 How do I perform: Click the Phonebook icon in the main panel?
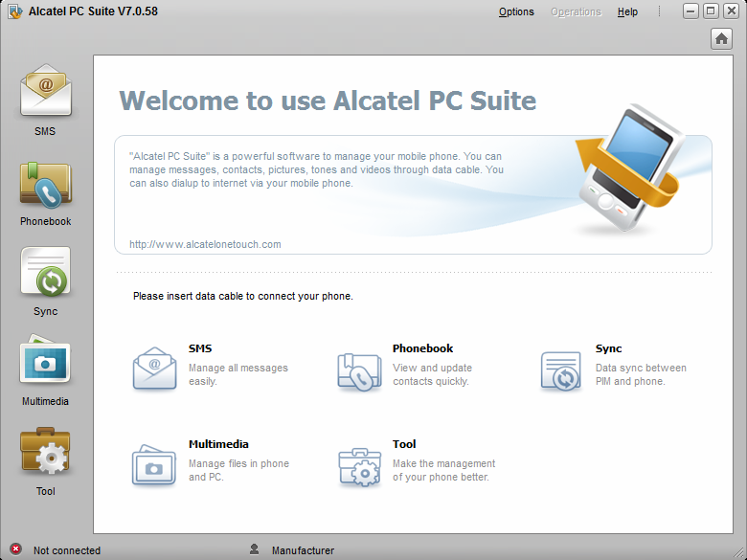tap(359, 372)
